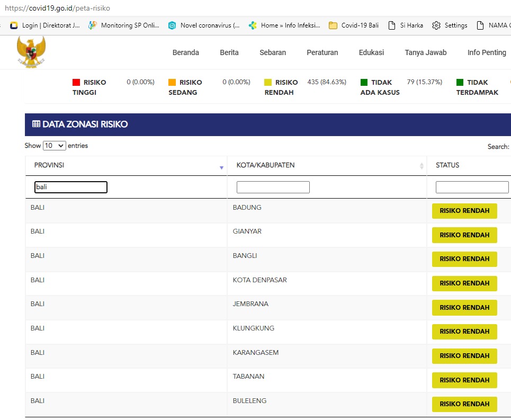Viewport: 511px width, 420px height.
Task: Open the Novel coronavirus bookmark
Action: (204, 25)
